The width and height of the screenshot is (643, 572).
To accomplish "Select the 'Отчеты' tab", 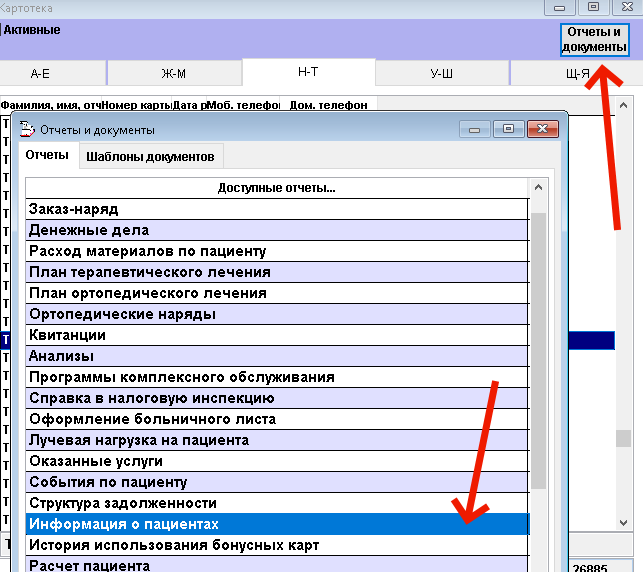I will click(x=47, y=155).
